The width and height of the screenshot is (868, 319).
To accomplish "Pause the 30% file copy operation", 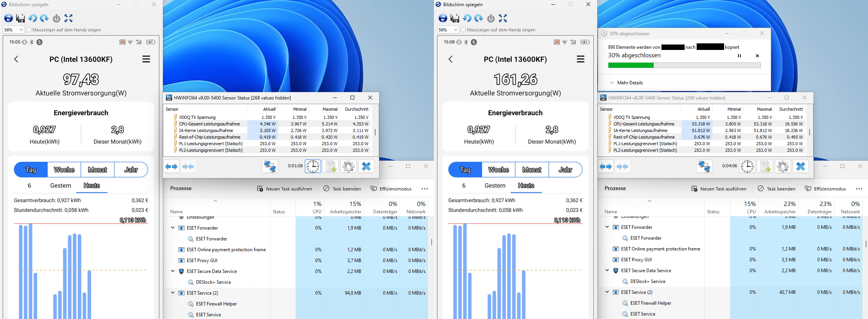I will point(739,56).
